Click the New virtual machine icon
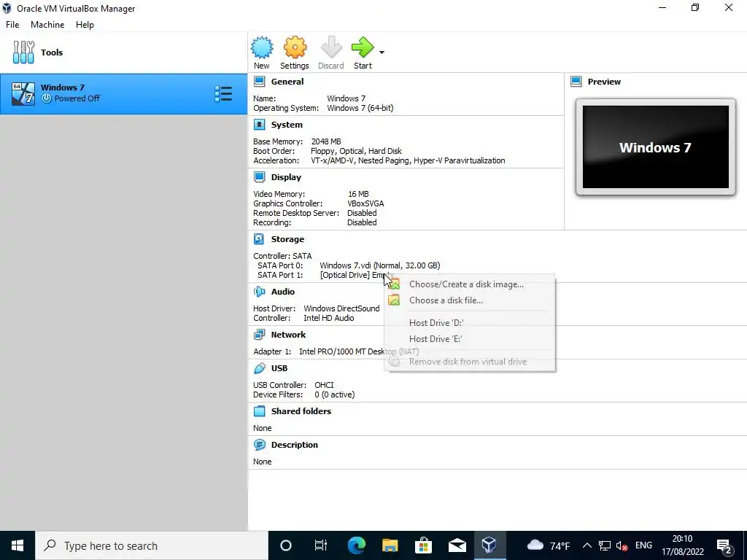This screenshot has height=560, width=747. 262,47
